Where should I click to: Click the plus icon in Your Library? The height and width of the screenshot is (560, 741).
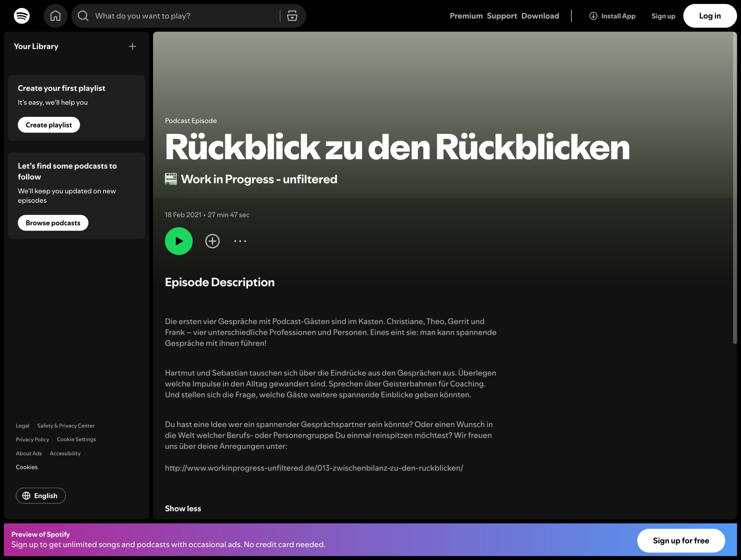132,46
